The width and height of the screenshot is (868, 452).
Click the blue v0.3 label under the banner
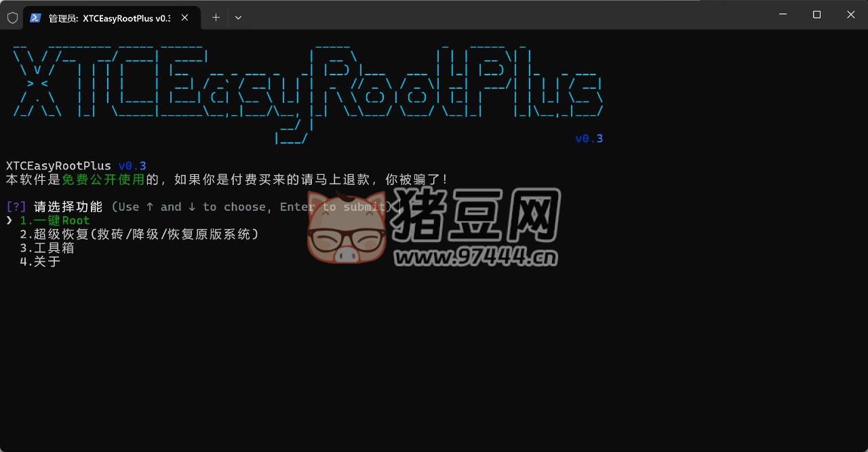[x=589, y=139]
